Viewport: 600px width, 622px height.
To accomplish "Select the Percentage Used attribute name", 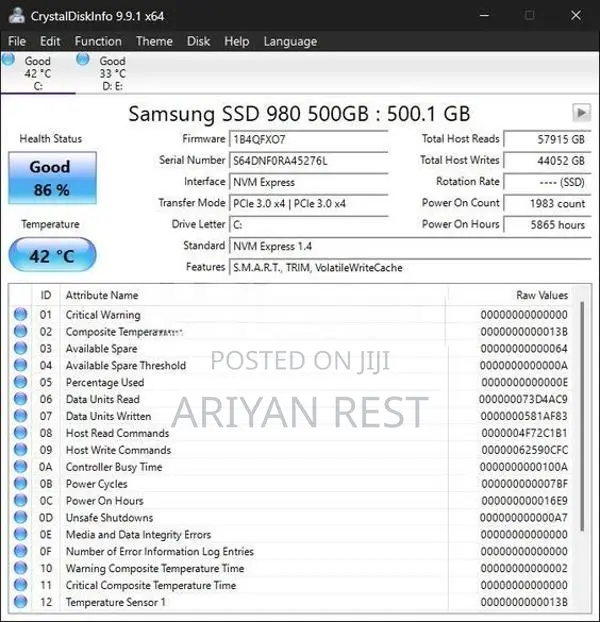I will 105,382.
